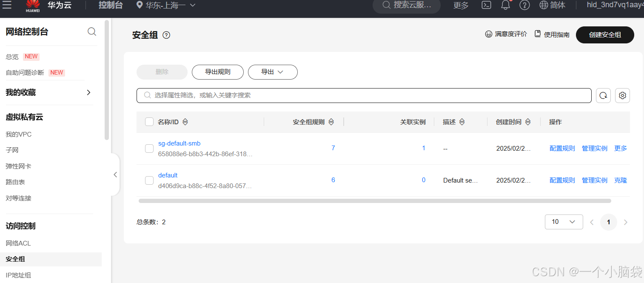The width and height of the screenshot is (644, 283).
Task: Go to 我的VPC
Action: pos(19,134)
